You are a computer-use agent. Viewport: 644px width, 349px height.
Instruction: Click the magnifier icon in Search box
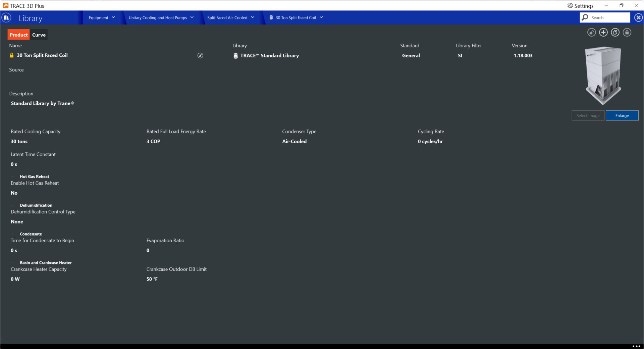(585, 17)
